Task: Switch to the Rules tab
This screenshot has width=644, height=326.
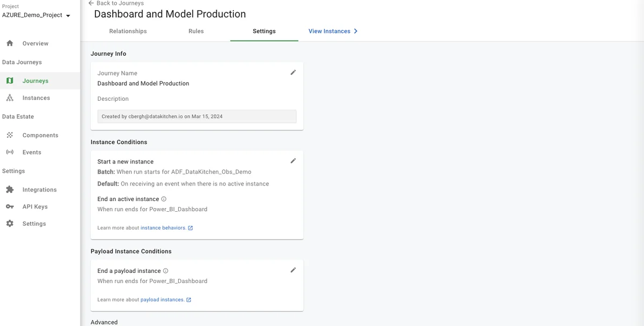Action: click(196, 31)
